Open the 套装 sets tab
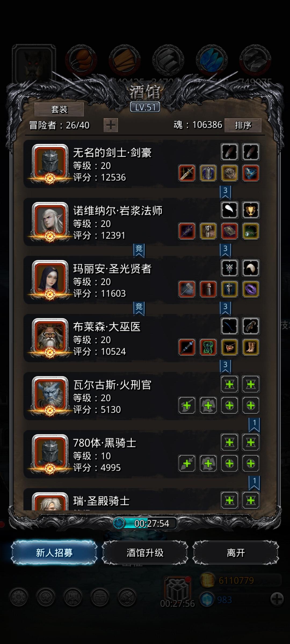 tap(59, 109)
